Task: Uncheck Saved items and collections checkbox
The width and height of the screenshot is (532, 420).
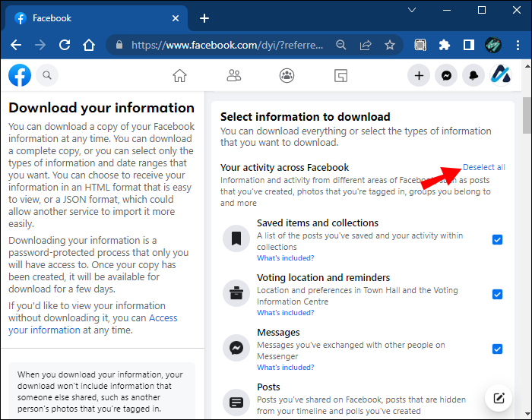Action: pyautogui.click(x=497, y=239)
